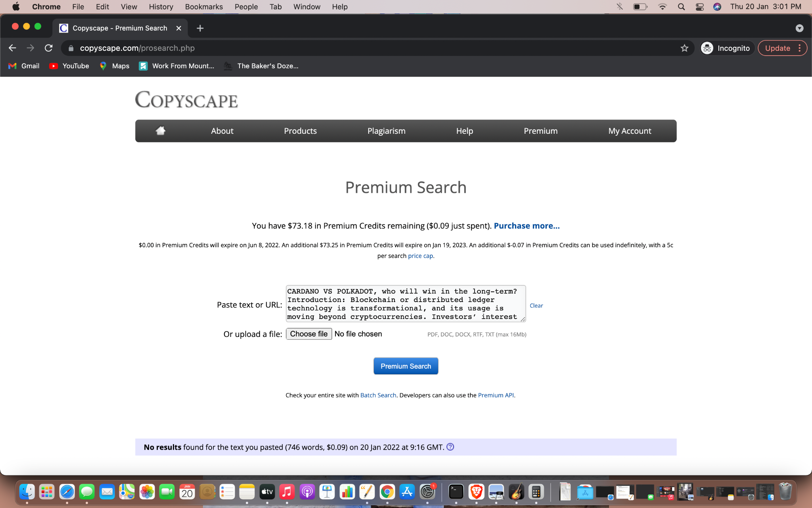Open The Baker's Doze... bookmark
The width and height of the screenshot is (812, 508).
click(261, 66)
